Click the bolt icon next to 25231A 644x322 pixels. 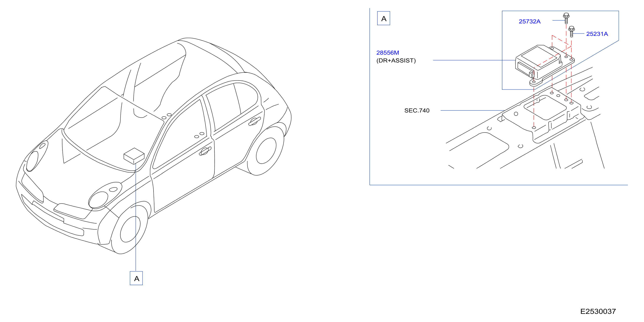click(572, 31)
